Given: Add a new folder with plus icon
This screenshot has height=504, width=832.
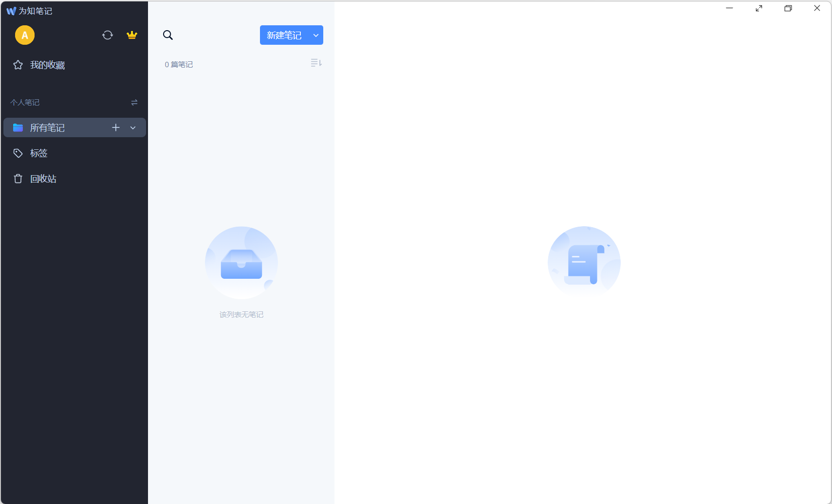Looking at the screenshot, I should point(116,127).
